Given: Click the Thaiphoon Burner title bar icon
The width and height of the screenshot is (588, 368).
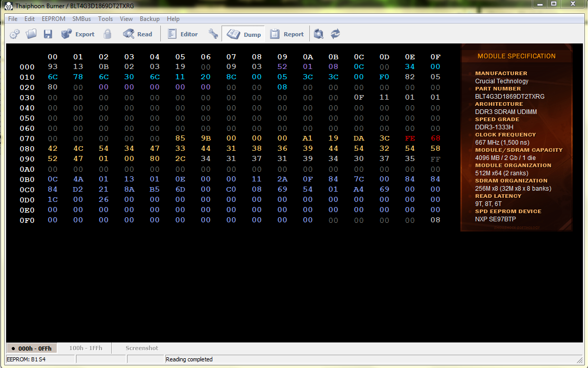Looking at the screenshot, I should tap(8, 6).
